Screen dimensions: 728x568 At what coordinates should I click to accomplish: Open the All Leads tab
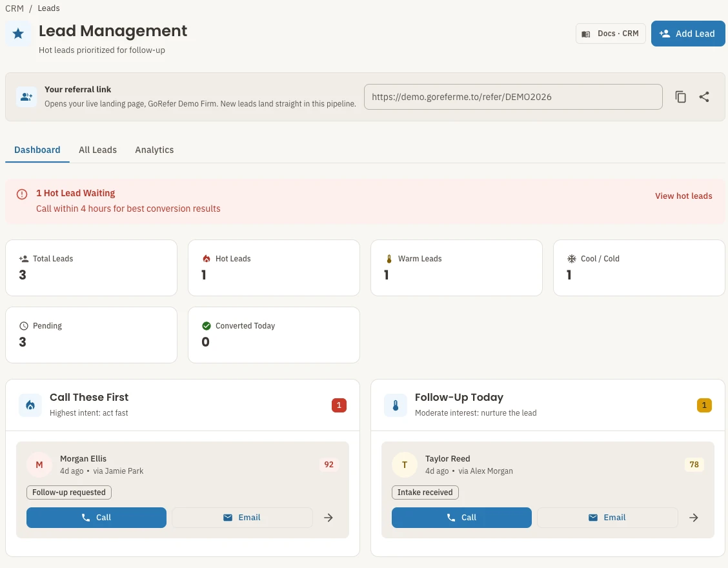pos(97,150)
